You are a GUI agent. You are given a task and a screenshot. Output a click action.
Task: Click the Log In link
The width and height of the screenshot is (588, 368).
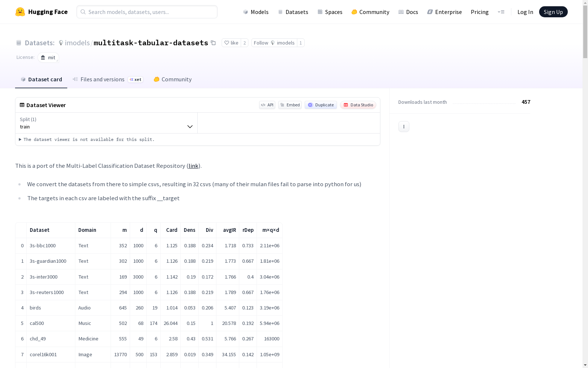[525, 12]
